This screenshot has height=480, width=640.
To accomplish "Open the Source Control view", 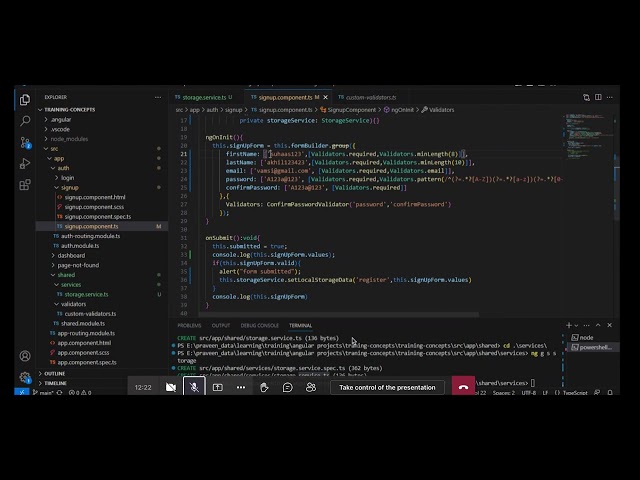I will tap(25, 142).
